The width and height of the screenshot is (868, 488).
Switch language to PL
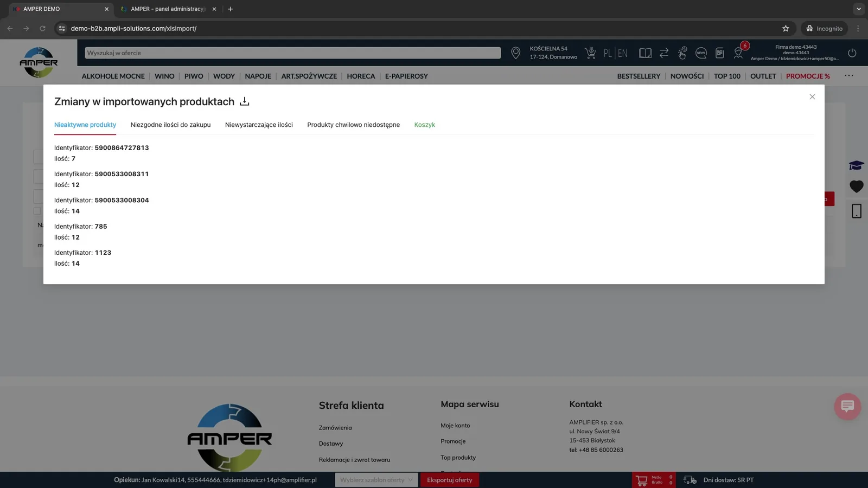tap(608, 53)
